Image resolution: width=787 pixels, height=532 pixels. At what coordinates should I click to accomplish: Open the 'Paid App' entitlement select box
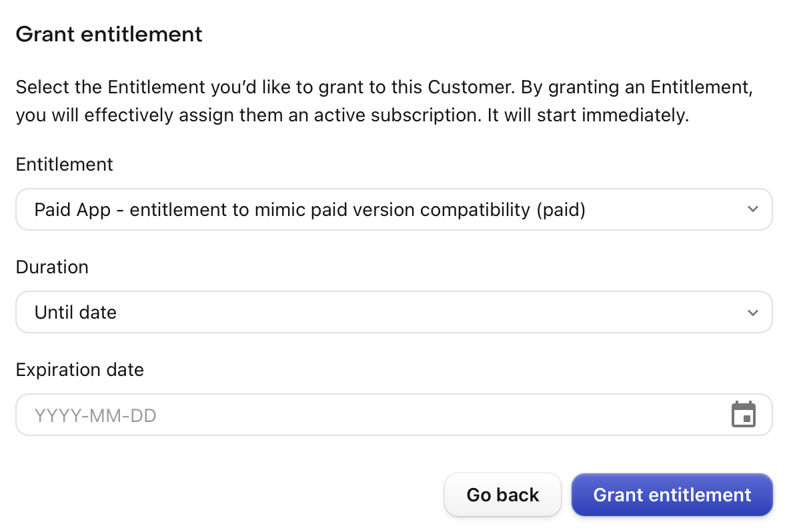tap(394, 209)
